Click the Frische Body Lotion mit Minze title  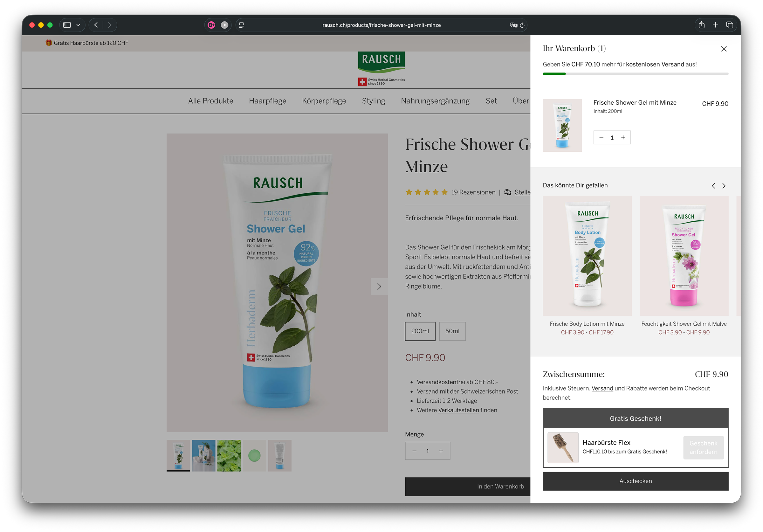[x=587, y=324]
